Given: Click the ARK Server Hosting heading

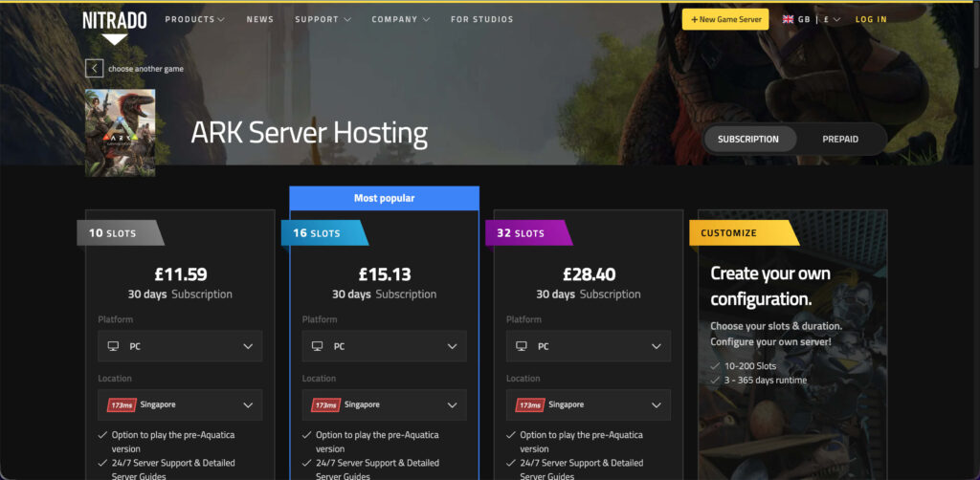Looking at the screenshot, I should pos(309,133).
